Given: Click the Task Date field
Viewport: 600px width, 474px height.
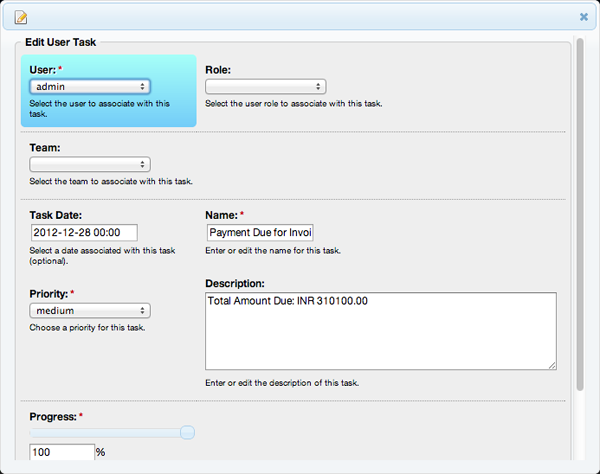Looking at the screenshot, I should tap(90, 233).
